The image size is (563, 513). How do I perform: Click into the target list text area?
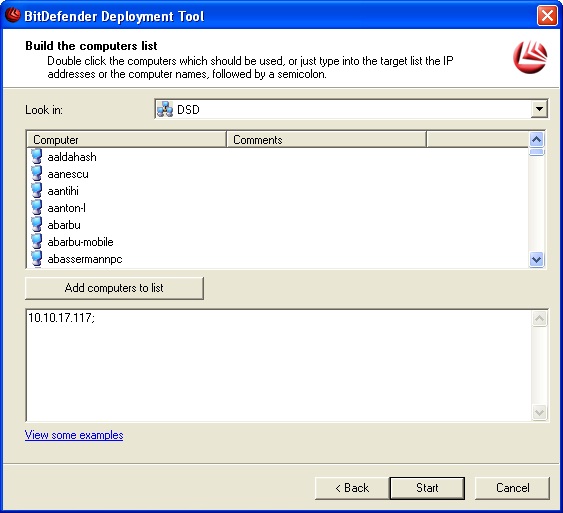(279, 365)
